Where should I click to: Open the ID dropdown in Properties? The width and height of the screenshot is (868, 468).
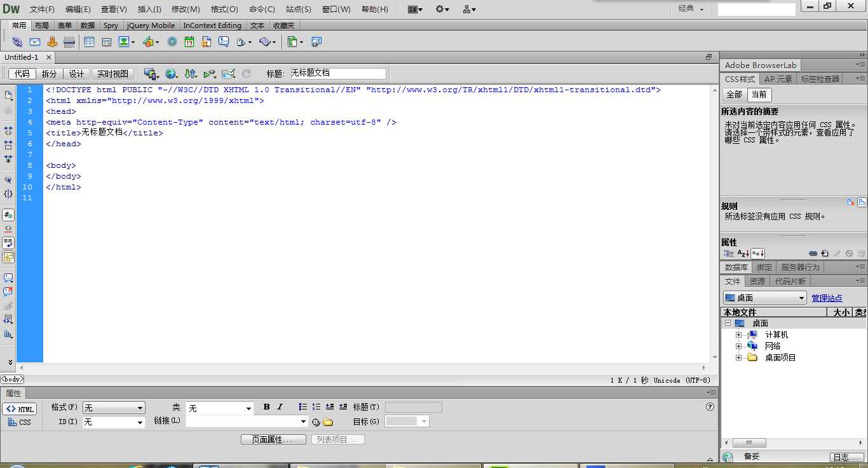click(114, 422)
